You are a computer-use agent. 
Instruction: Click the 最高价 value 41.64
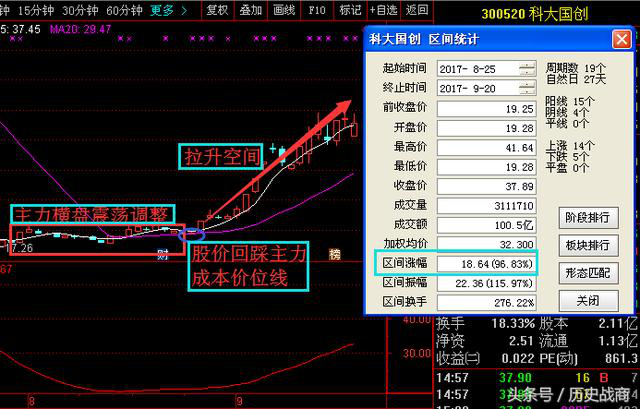[x=487, y=148]
